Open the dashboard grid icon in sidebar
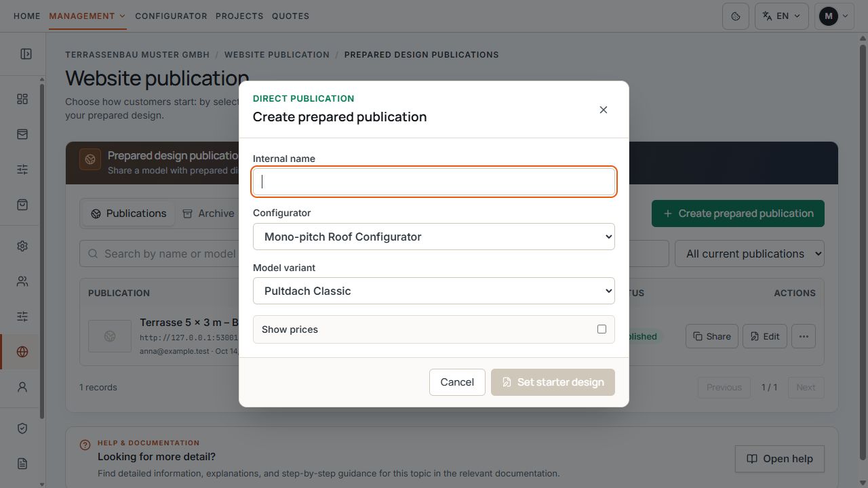The height and width of the screenshot is (488, 868). [x=22, y=99]
